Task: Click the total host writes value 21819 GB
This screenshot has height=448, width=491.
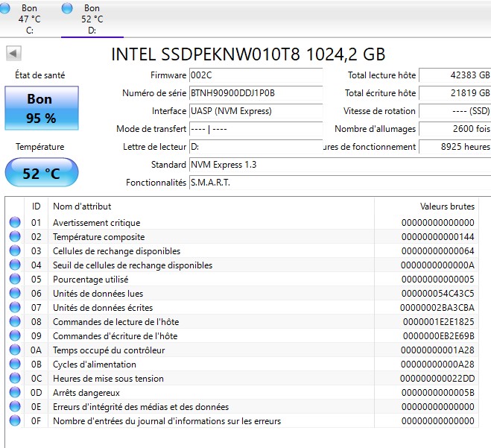Action: pyautogui.click(x=455, y=93)
